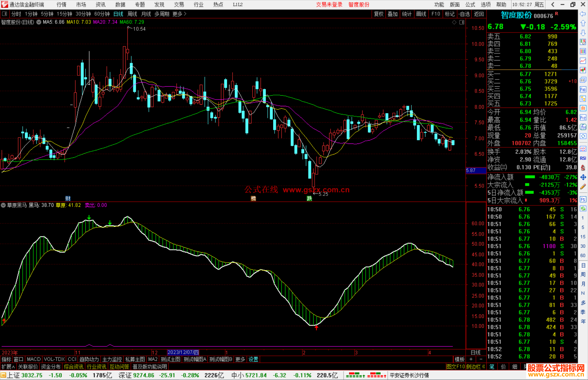Click the trend line chart sidebar icon
This screenshot has height=380, width=588.
583,61
